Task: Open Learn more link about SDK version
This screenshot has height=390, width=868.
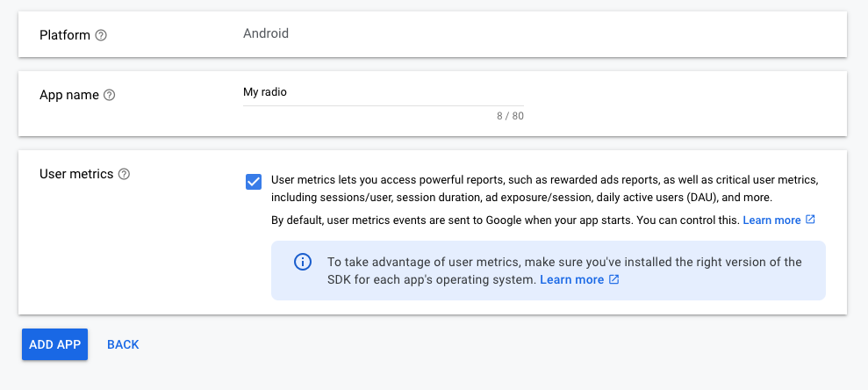Action: 572,279
